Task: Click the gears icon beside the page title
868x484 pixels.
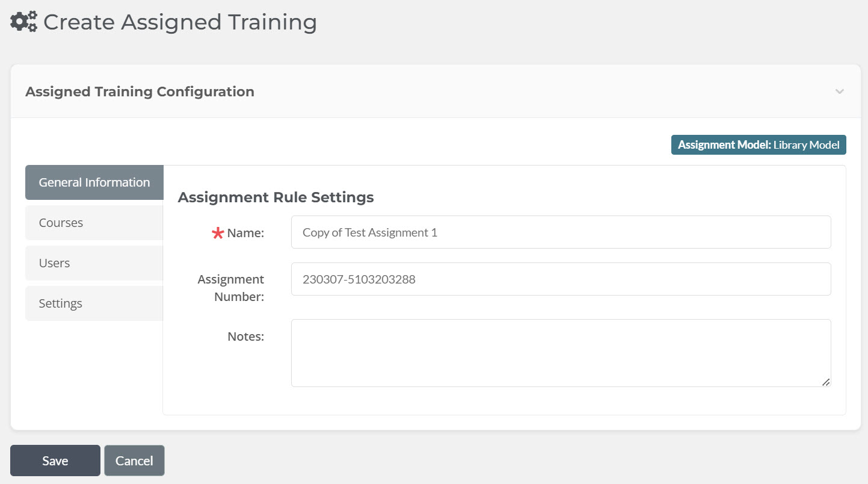Action: (x=22, y=21)
